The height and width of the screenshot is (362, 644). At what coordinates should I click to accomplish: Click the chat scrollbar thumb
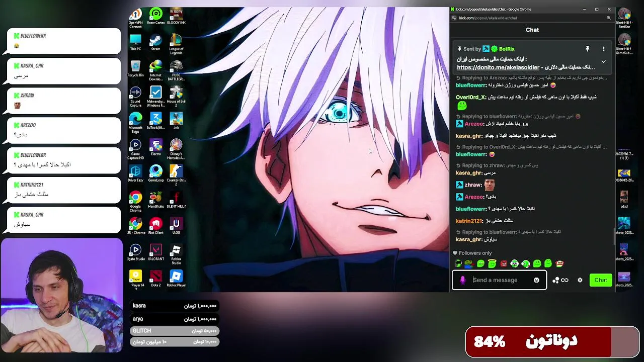pos(613,236)
